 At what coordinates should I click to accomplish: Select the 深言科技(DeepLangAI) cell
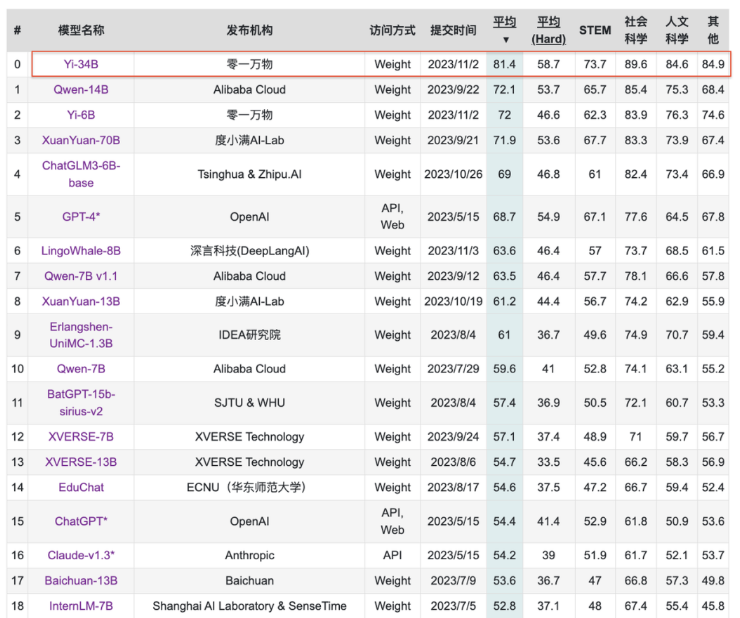tap(249, 251)
